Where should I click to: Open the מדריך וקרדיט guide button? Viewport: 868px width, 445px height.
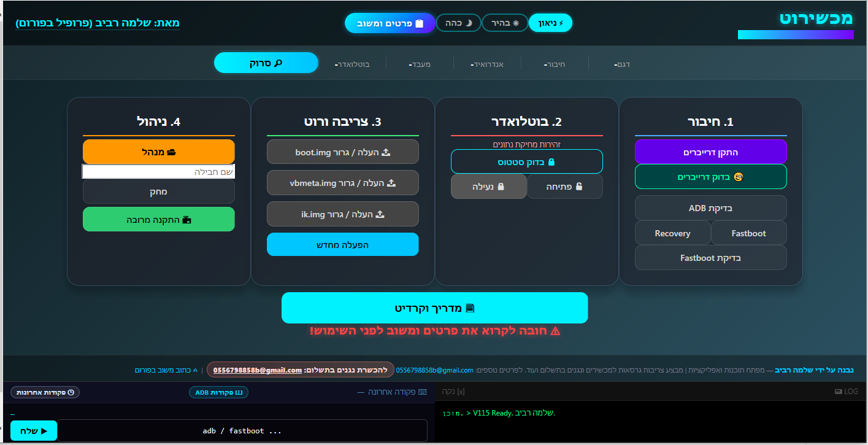[x=434, y=308]
